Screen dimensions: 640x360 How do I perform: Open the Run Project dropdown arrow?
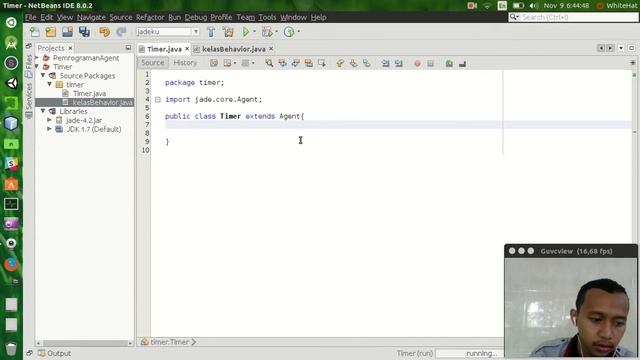(254, 32)
